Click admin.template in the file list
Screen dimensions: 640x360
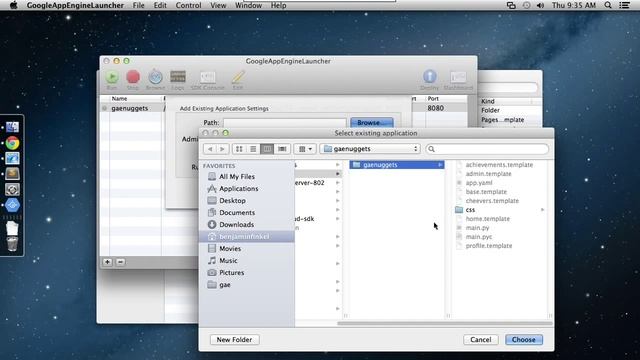tap(488, 173)
